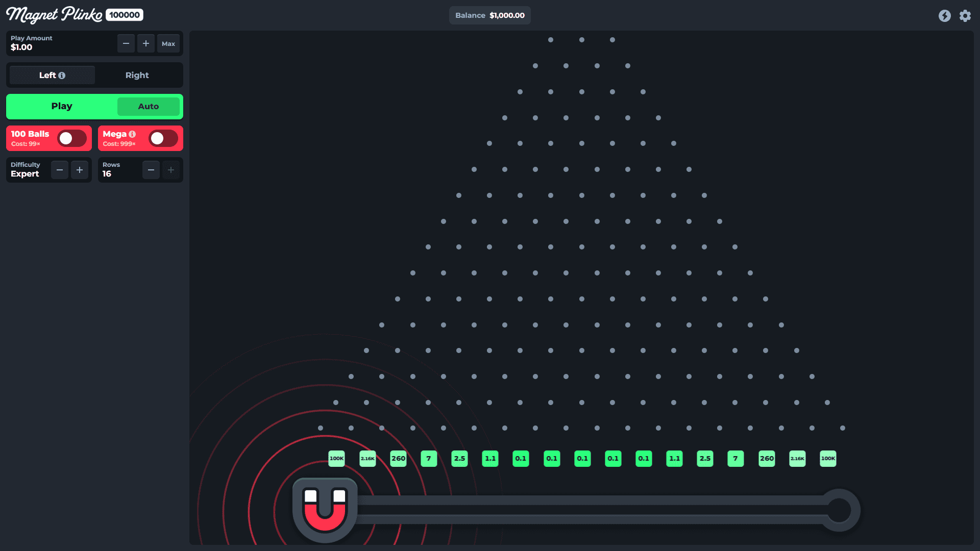This screenshot has height=551, width=980.
Task: Click the left 260 multiplier slot
Action: (x=398, y=459)
